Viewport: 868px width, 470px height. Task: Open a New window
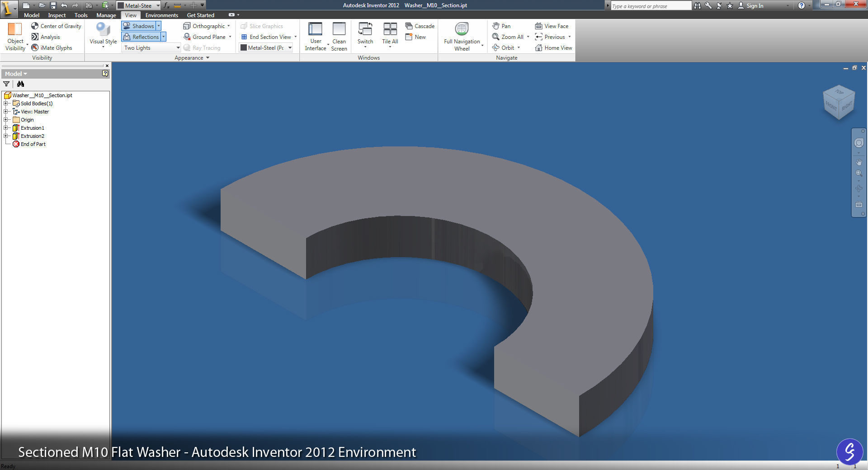pos(415,37)
